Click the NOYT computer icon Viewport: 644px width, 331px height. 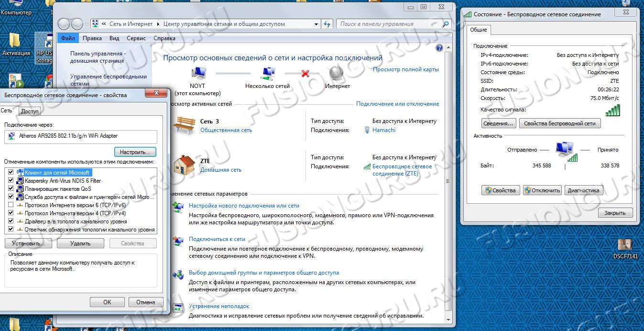197,74
